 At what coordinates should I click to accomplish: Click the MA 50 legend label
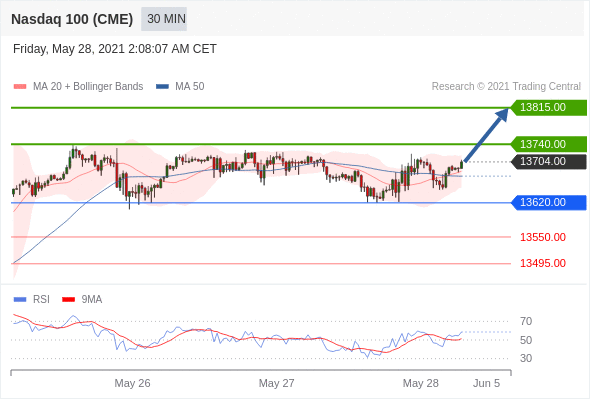point(190,87)
